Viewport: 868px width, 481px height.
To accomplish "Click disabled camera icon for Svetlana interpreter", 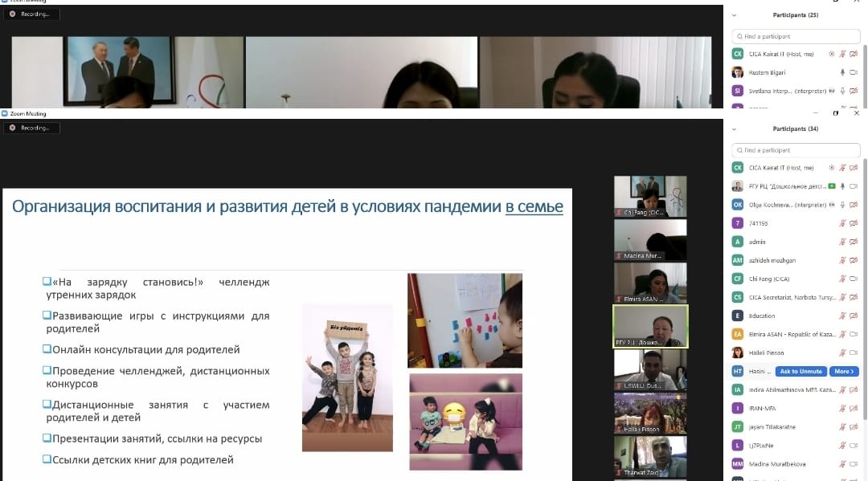I will pyautogui.click(x=854, y=91).
